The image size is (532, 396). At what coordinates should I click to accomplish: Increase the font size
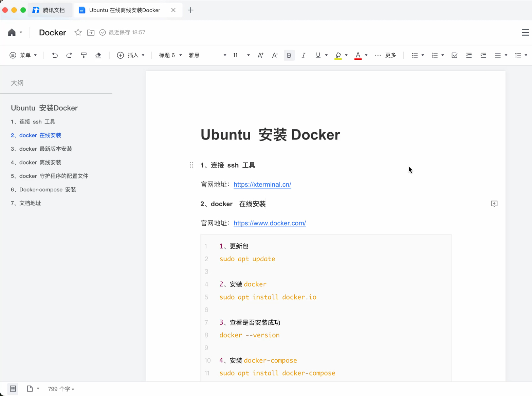pos(260,55)
